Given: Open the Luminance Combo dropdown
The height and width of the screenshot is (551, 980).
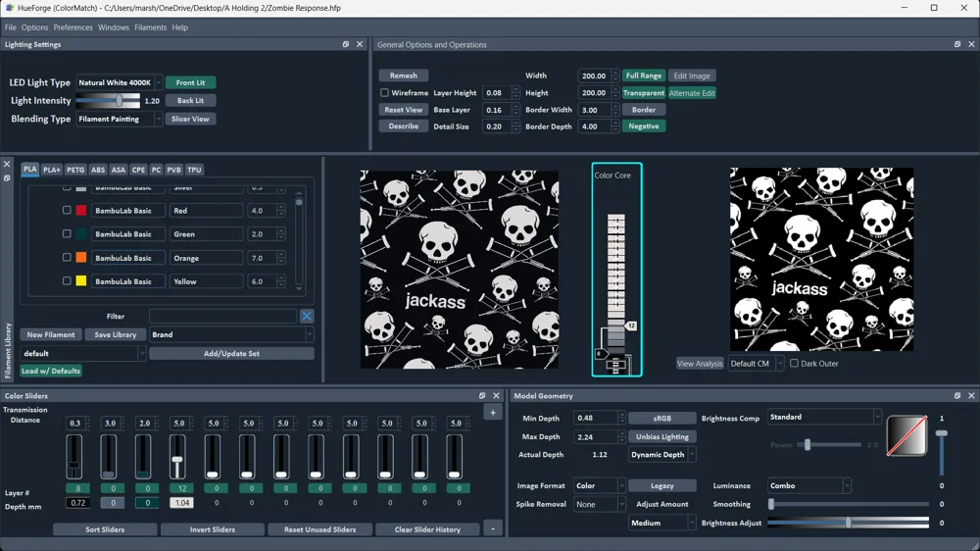Looking at the screenshot, I should coord(808,485).
